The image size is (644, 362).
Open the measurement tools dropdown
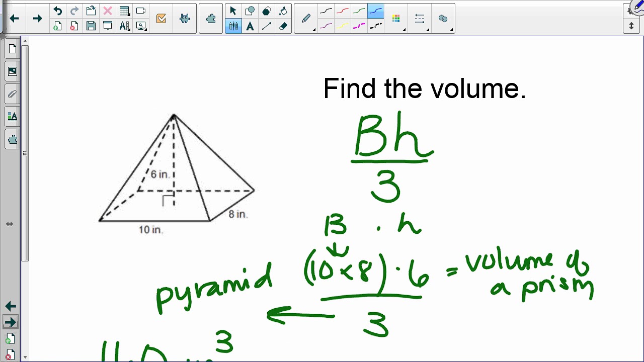pos(124,26)
